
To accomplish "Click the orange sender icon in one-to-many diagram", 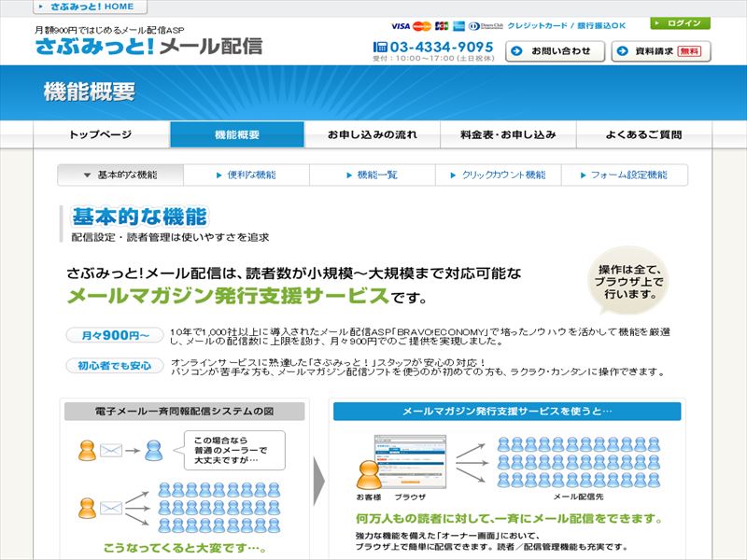I will pos(87,508).
